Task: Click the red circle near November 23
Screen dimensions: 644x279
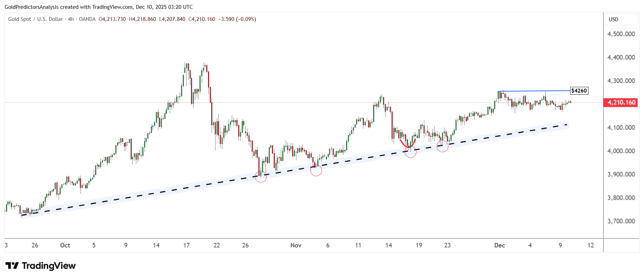Action: [x=442, y=146]
